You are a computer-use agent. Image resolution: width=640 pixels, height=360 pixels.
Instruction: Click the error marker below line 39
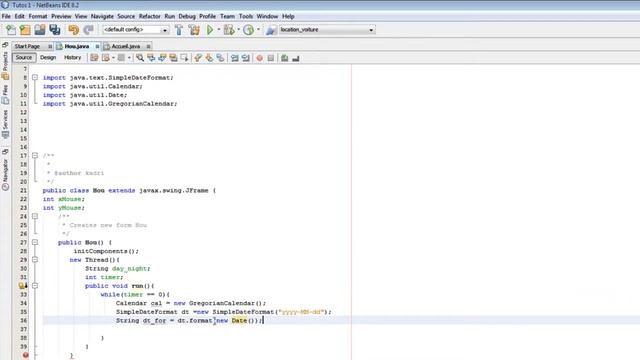[25, 356]
